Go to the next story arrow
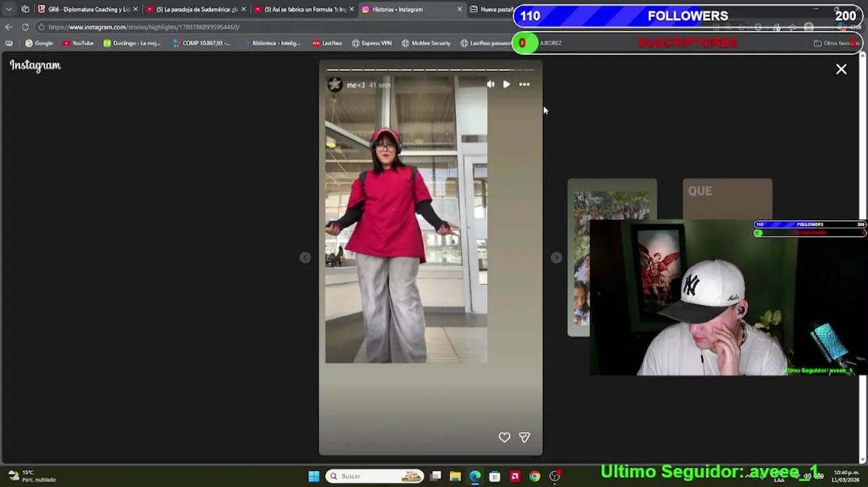Image resolution: width=868 pixels, height=487 pixels. (x=556, y=258)
